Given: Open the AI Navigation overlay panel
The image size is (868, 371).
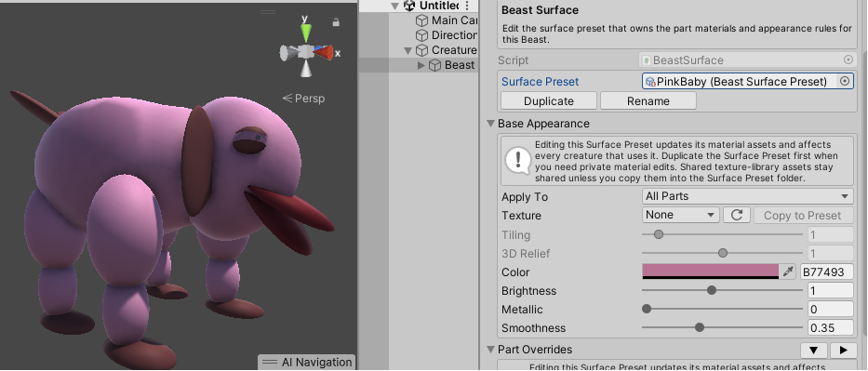Looking at the screenshot, I should coord(307,362).
